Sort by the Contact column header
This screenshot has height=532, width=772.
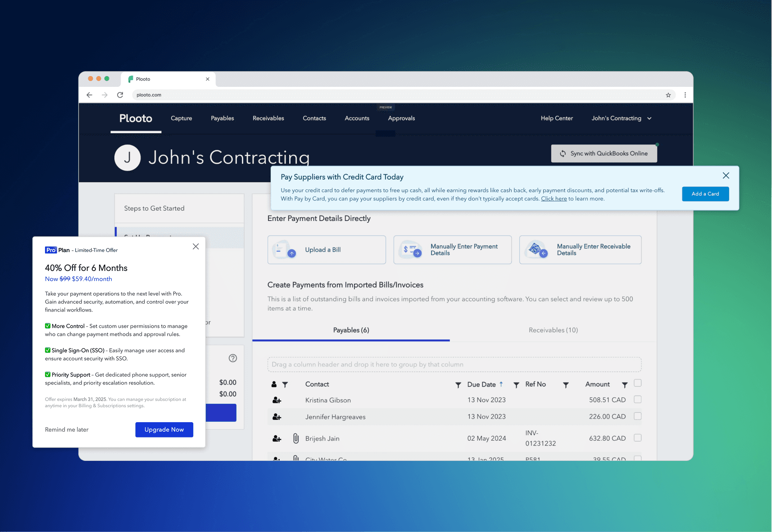317,384
